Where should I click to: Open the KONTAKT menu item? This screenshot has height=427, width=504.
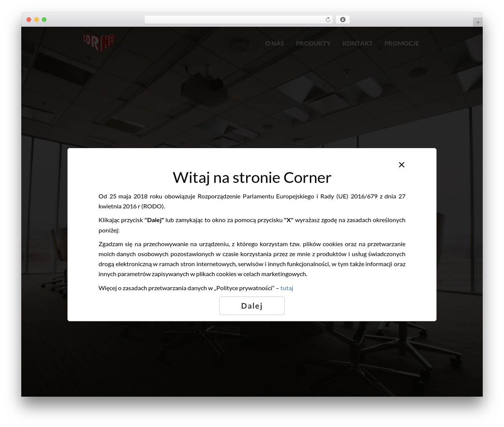click(357, 43)
